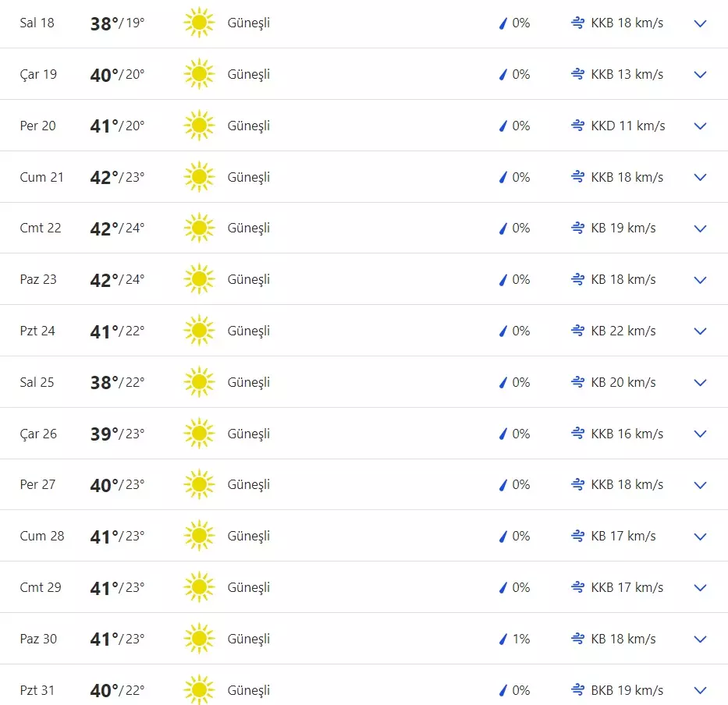This screenshot has height=705, width=728.
Task: Click the wind icon beside KB 22 km/s
Action: point(577,331)
